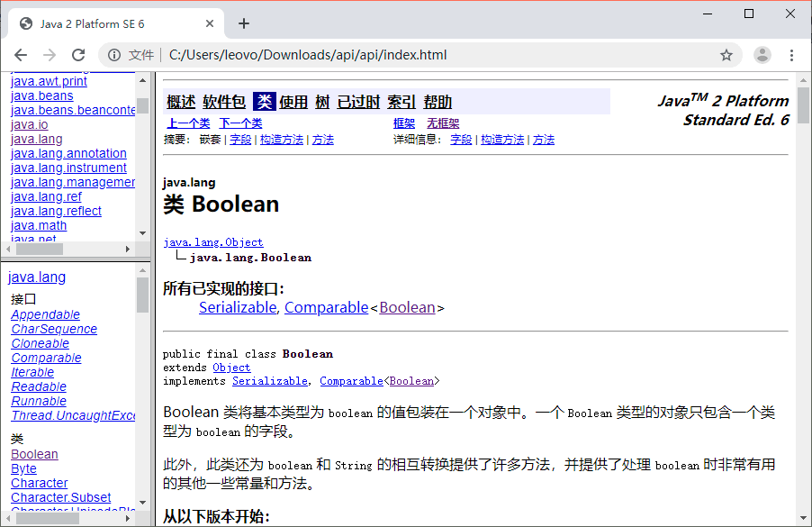This screenshot has width=812, height=527.
Task: Open a new tab with plus icon
Action: 244,23
